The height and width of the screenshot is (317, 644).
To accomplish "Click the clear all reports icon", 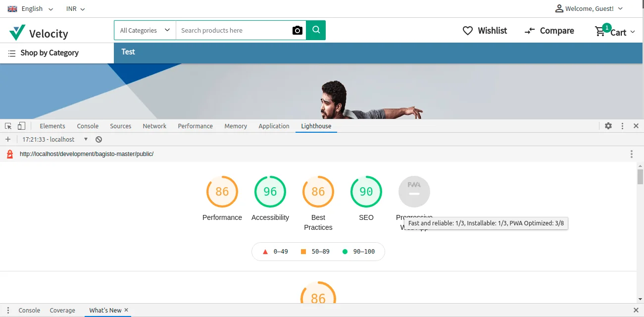I will pyautogui.click(x=99, y=140).
